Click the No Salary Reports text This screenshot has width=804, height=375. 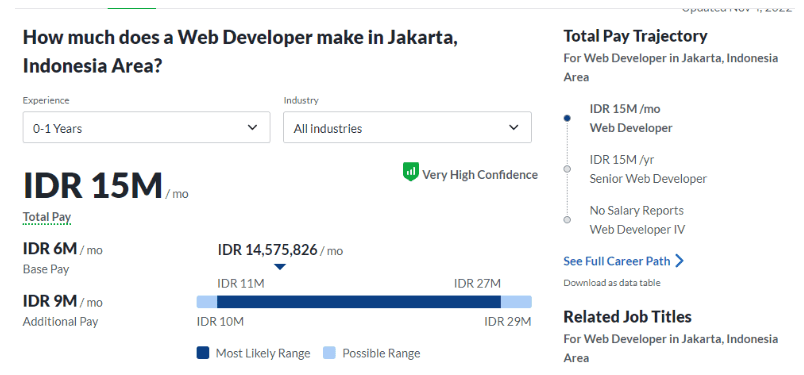pyautogui.click(x=637, y=210)
